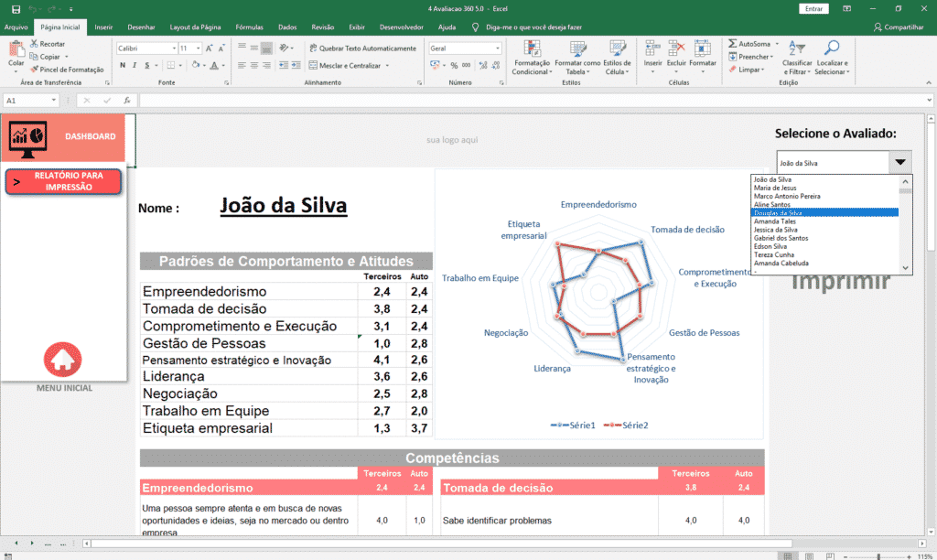Click the Recortar (Cut) scissors icon
The height and width of the screenshot is (560, 937).
pyautogui.click(x=34, y=44)
